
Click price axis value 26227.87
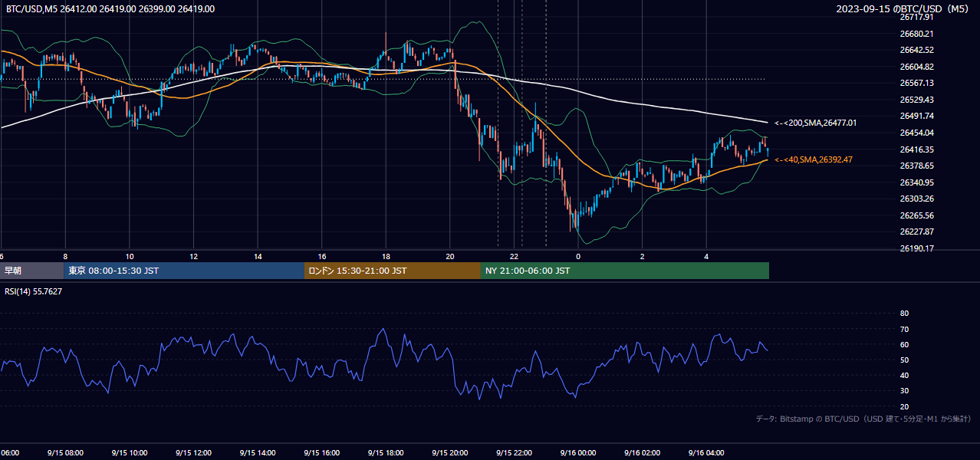tap(916, 232)
